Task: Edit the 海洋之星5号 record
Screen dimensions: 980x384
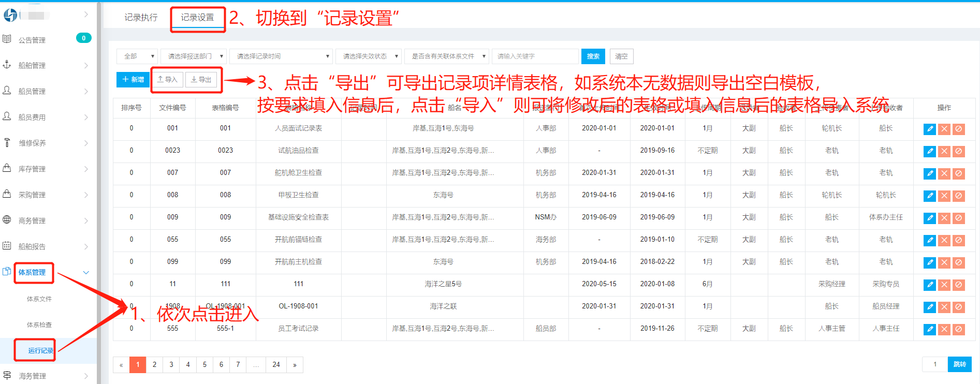Action: point(930,285)
